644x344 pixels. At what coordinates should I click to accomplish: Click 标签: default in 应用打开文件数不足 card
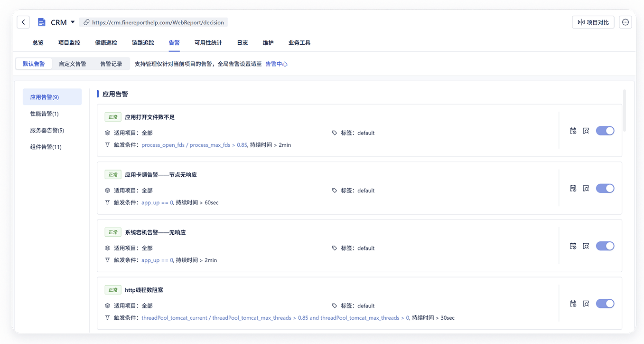coord(357,133)
